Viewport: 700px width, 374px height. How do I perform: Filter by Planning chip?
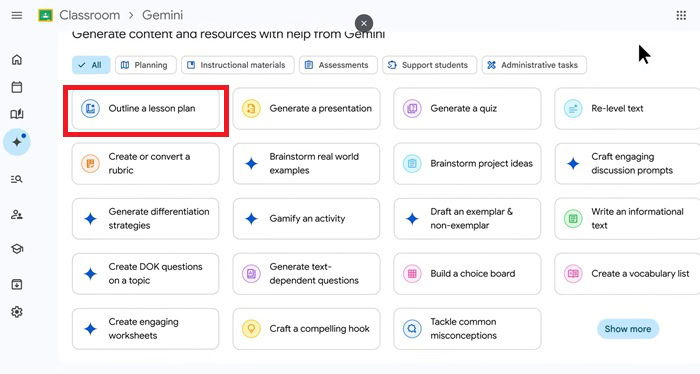(146, 65)
